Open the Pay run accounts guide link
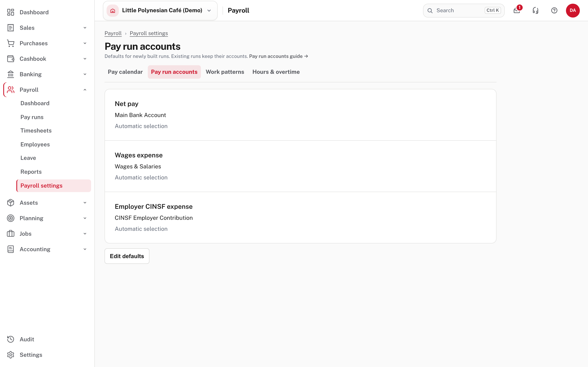This screenshot has height=367, width=588. pyautogui.click(x=278, y=56)
